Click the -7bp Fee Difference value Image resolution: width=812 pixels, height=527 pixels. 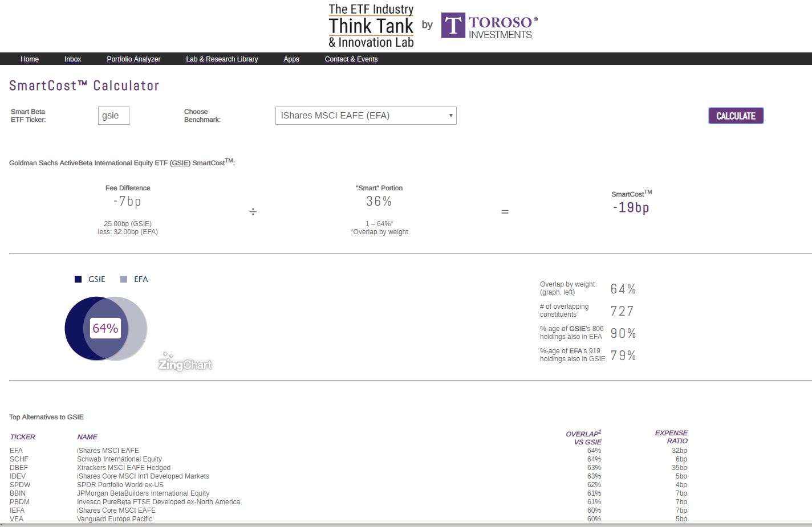127,202
